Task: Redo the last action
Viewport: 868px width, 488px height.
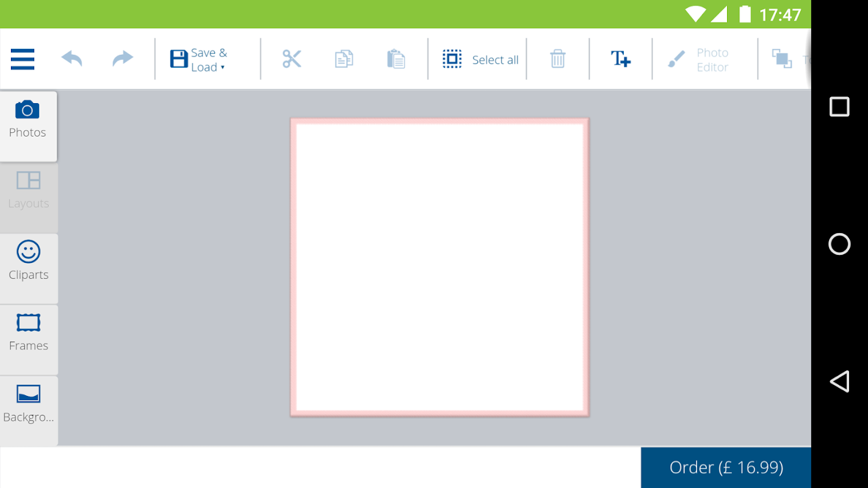Action: click(123, 59)
